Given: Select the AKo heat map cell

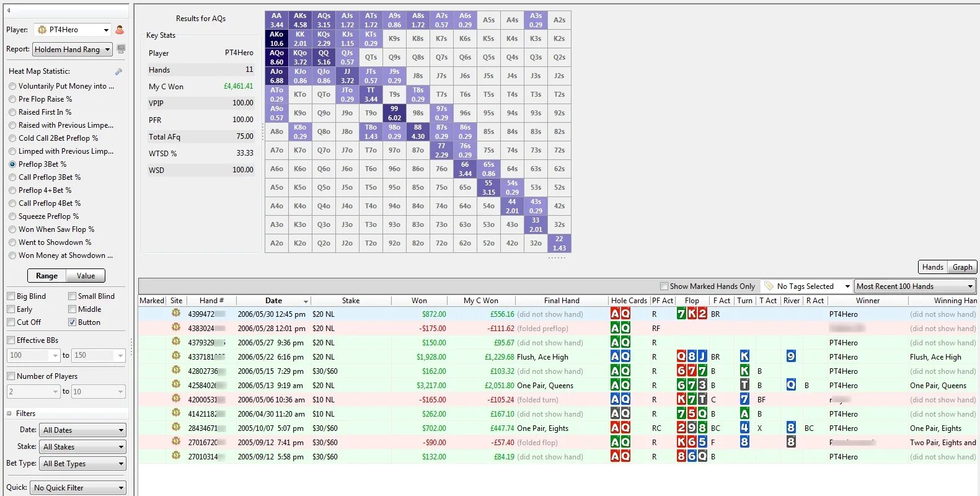Looking at the screenshot, I should click(x=276, y=38).
